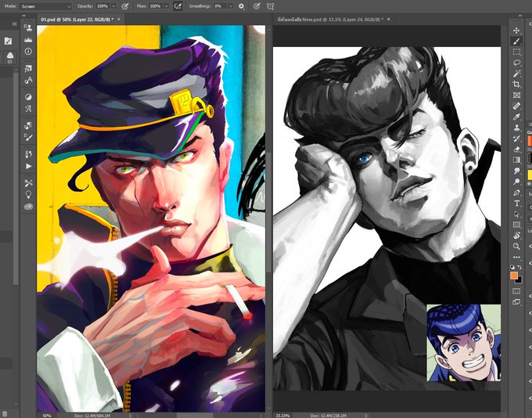
Task: Open the Brush Settings panel icon
Action: pos(28,138)
